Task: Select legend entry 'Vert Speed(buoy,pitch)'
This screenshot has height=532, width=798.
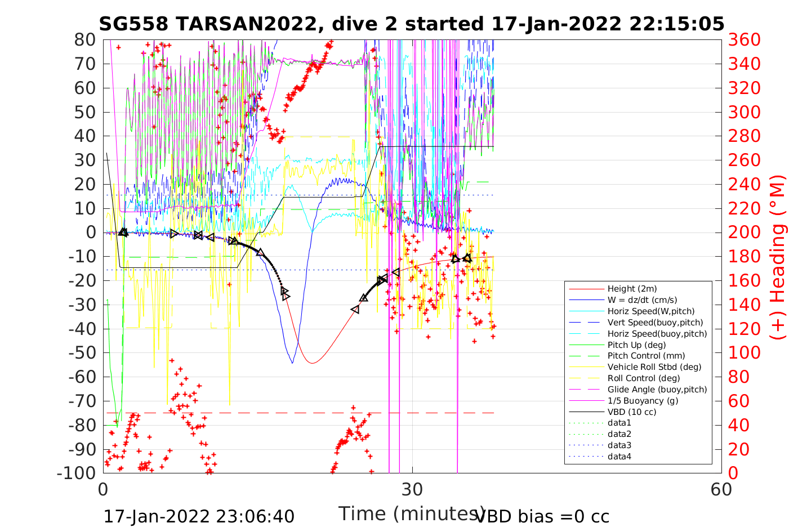Action: (656, 323)
